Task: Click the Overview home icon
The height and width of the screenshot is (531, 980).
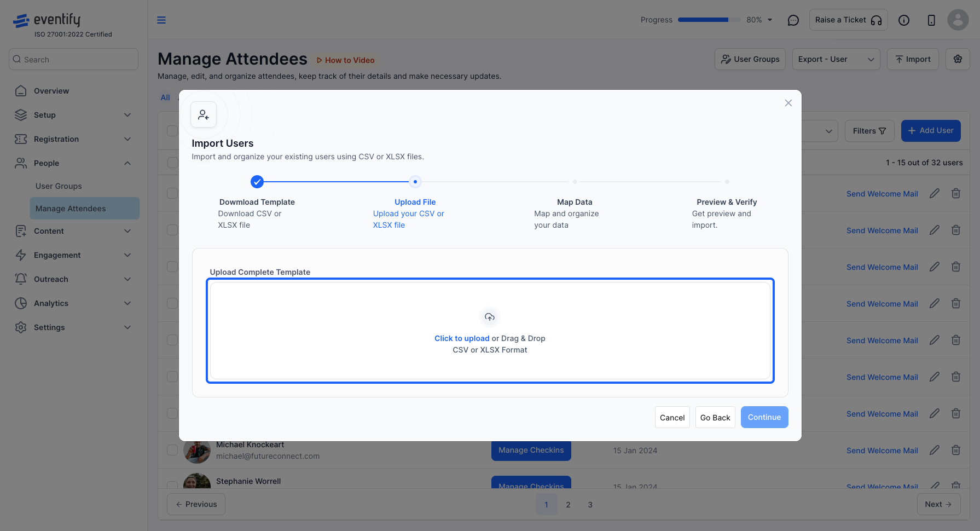Action: tap(21, 91)
